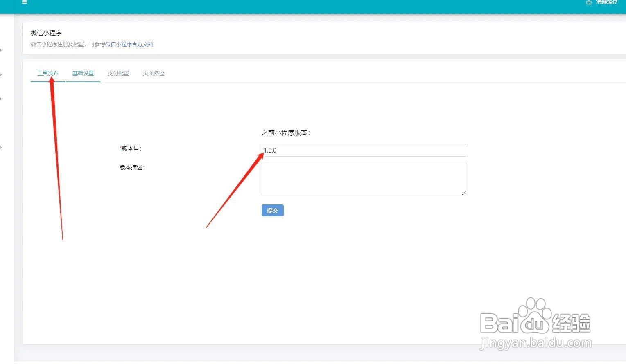Switch to the 工具发布 tab

tap(48, 73)
